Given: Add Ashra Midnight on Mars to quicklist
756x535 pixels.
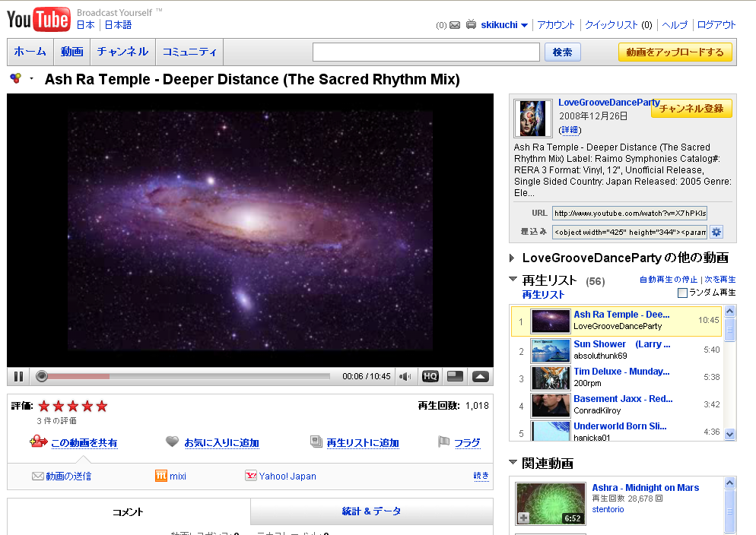Looking at the screenshot, I should (x=523, y=518).
